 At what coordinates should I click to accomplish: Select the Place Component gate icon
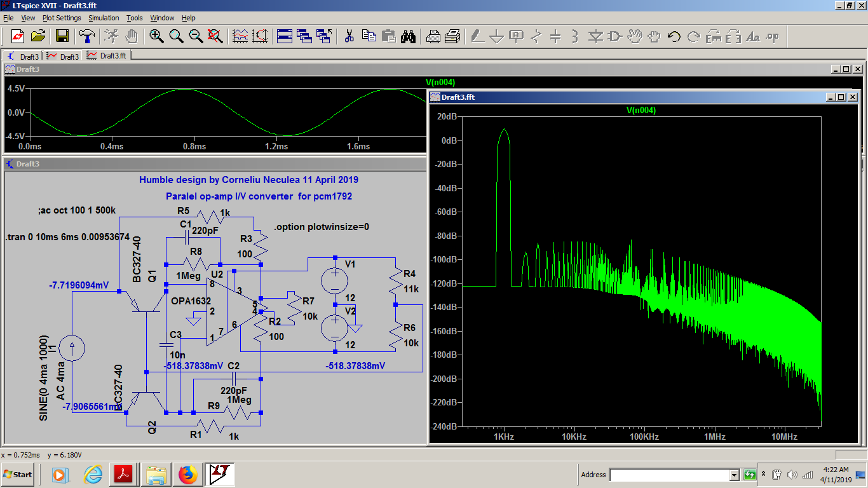tap(614, 36)
